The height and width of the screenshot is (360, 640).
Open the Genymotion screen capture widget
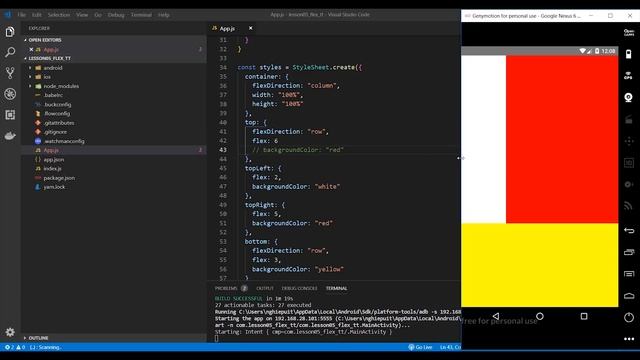click(629, 119)
